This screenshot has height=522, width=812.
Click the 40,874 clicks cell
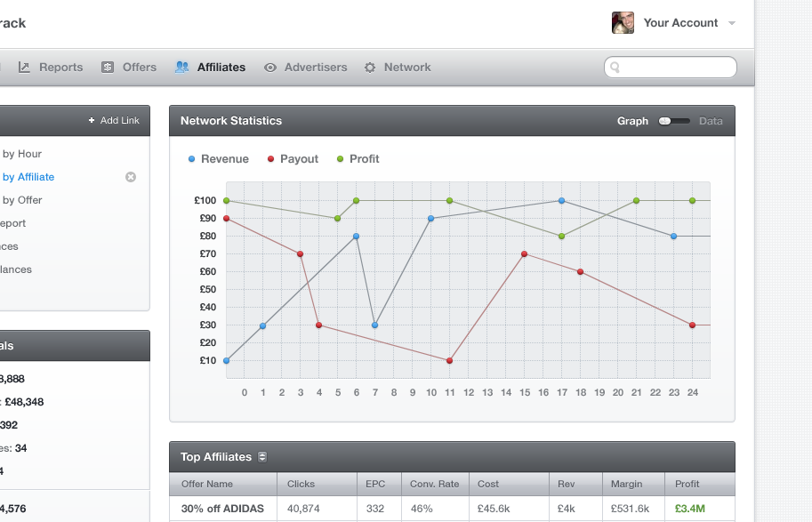pos(303,509)
